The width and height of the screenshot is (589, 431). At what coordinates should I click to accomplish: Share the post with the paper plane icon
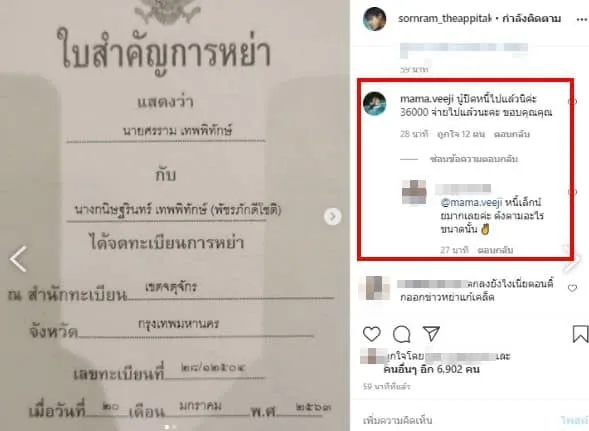431,333
